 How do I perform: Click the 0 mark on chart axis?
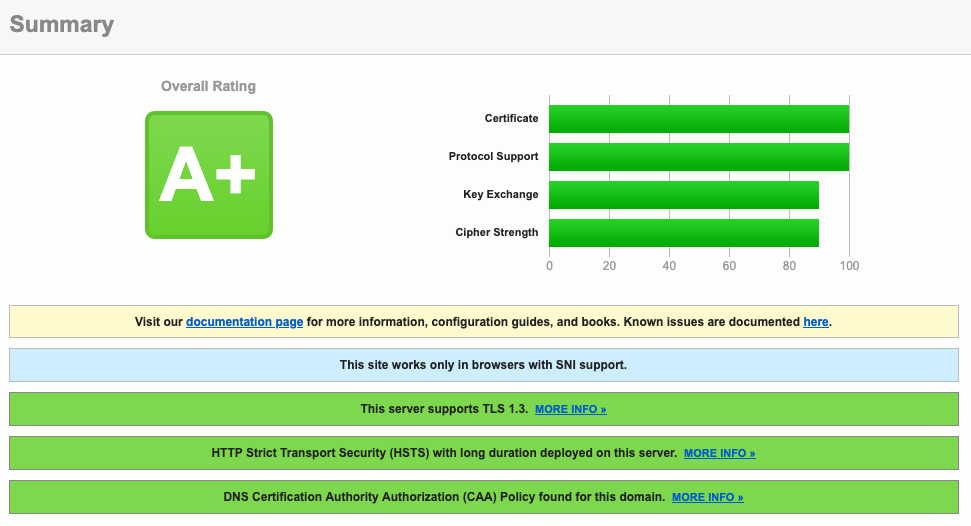(x=549, y=266)
